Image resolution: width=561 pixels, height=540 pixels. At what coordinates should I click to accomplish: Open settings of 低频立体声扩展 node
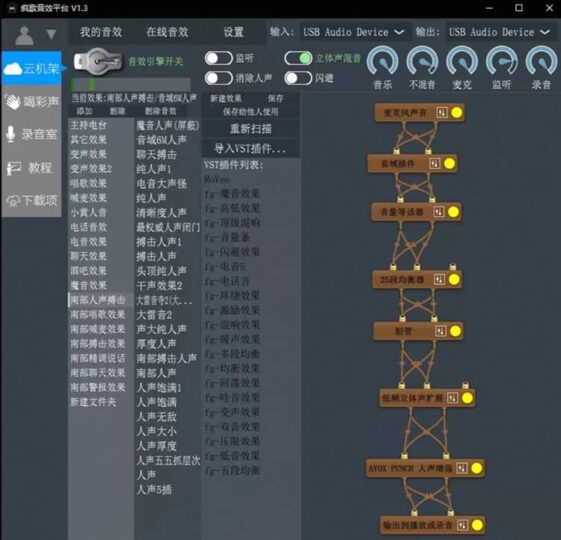click(452, 398)
